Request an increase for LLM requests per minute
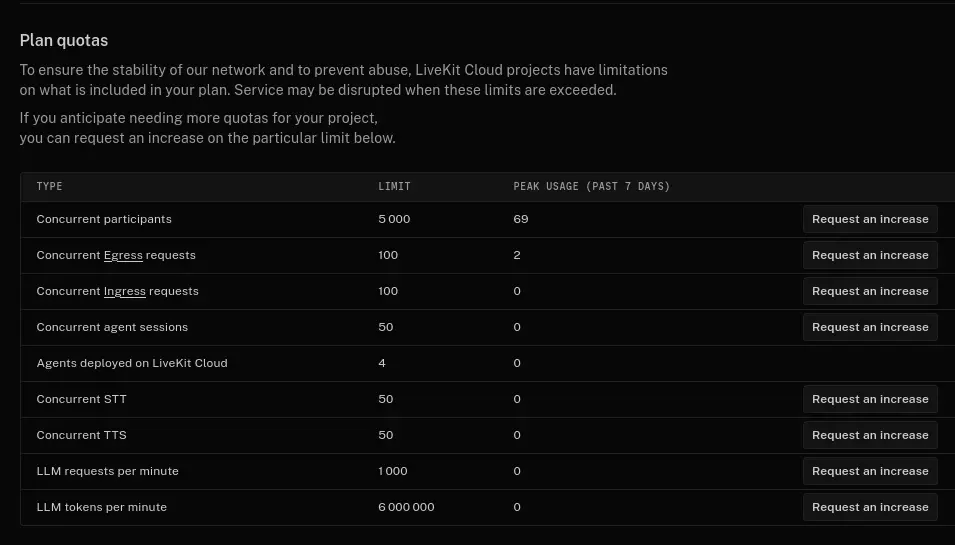This screenshot has width=955, height=545. [870, 471]
